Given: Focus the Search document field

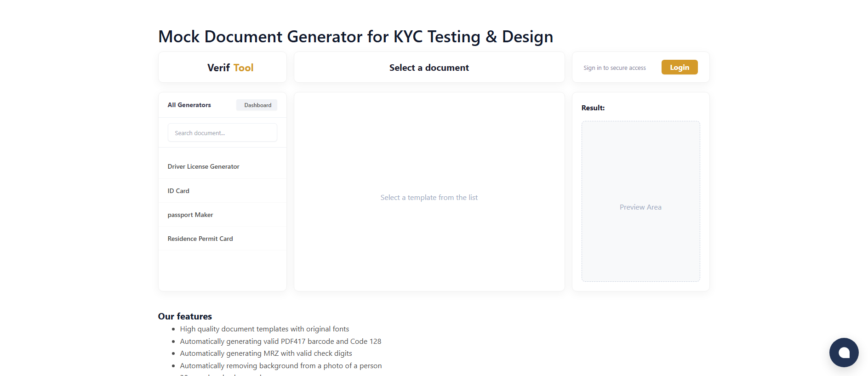Looking at the screenshot, I should pos(223,133).
